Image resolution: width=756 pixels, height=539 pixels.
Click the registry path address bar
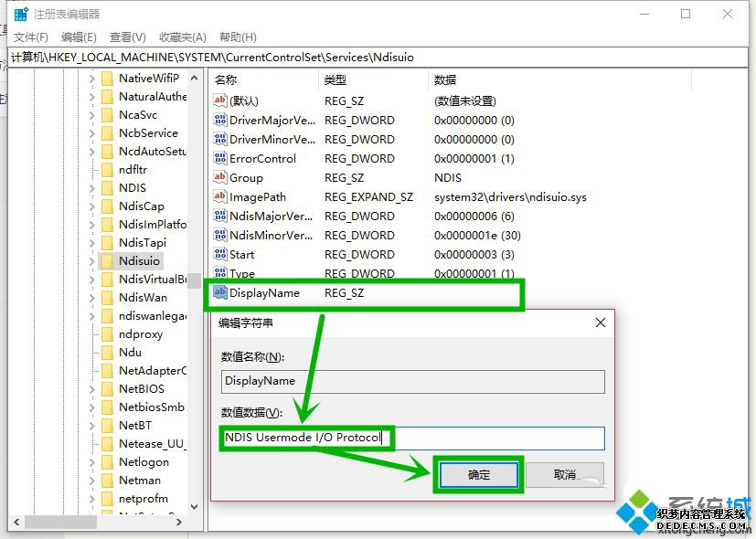(x=378, y=58)
